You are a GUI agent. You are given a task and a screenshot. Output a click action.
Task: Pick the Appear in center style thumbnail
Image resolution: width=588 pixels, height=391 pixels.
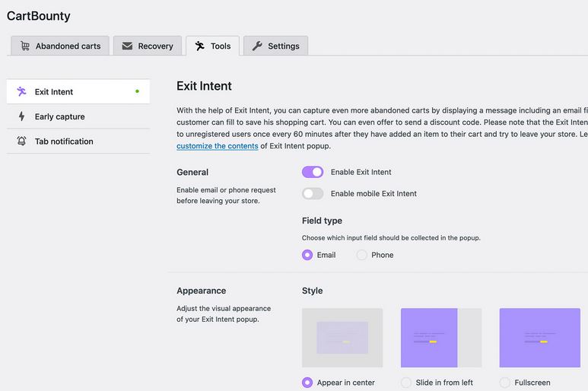[342, 338]
